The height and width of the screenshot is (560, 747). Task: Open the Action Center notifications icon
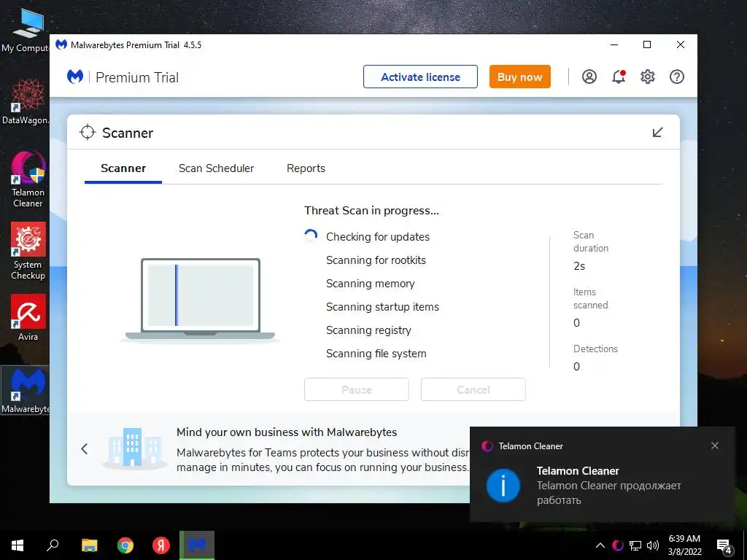[724, 545]
